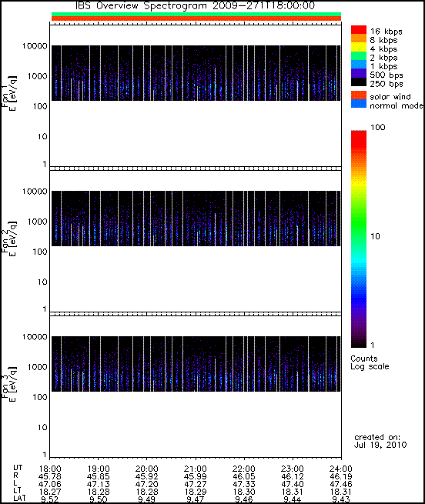The image size is (425, 504).
Task: Click the R value '45.99'
Action: pyautogui.click(x=196, y=476)
